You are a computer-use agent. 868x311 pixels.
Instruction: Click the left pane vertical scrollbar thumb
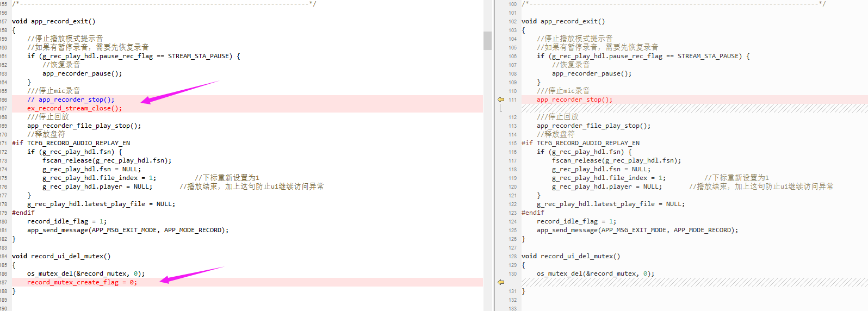487,41
